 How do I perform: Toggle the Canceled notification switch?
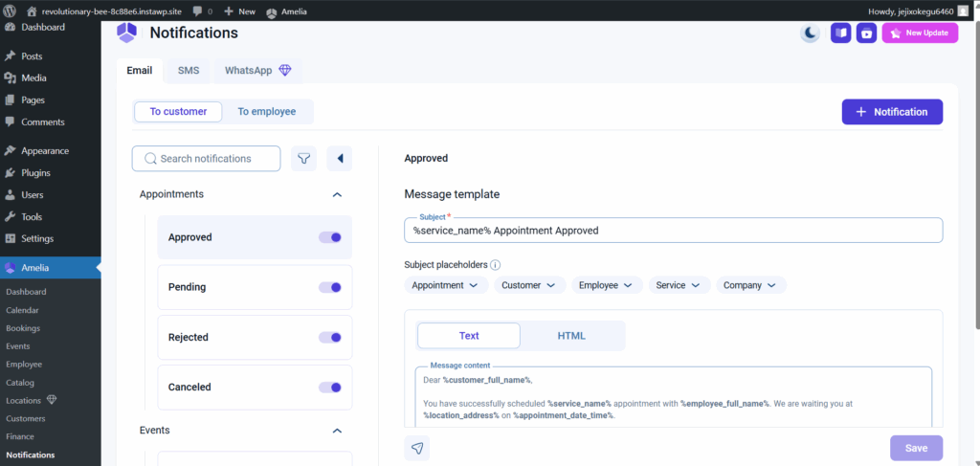pyautogui.click(x=330, y=388)
